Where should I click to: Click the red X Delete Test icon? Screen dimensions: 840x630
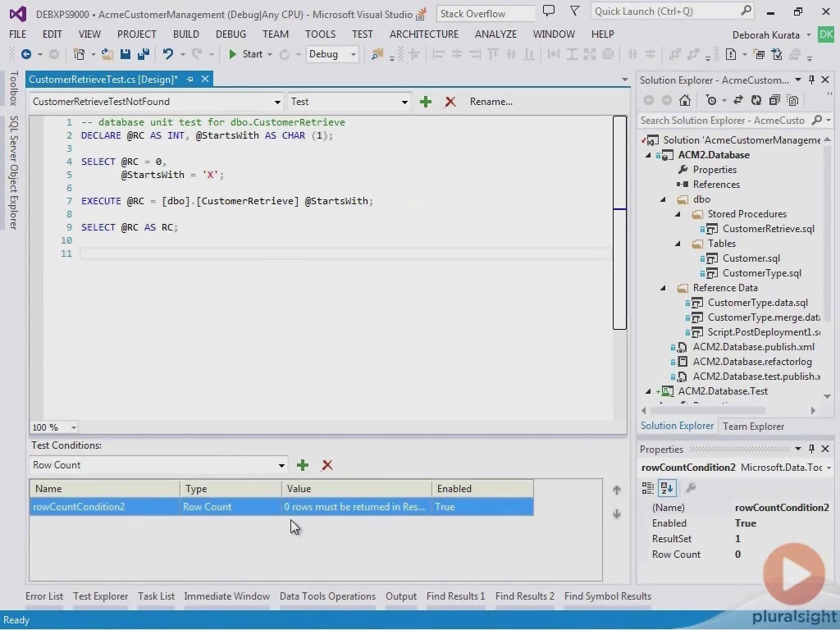[450, 102]
